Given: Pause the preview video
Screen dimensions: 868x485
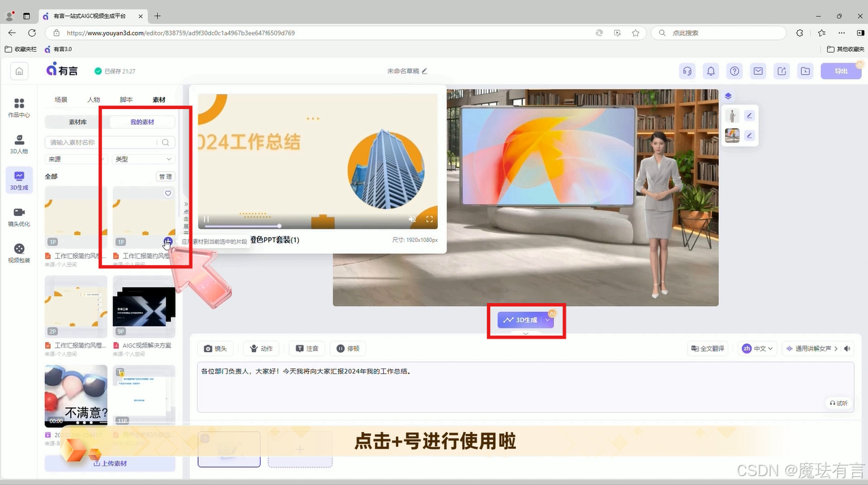Looking at the screenshot, I should click(206, 219).
